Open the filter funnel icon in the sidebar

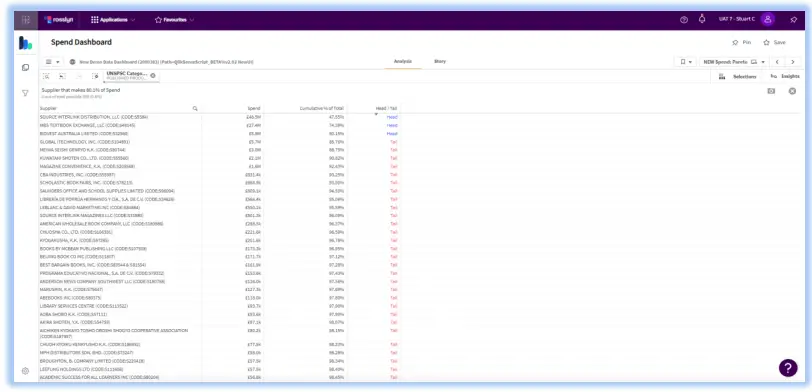[25, 93]
